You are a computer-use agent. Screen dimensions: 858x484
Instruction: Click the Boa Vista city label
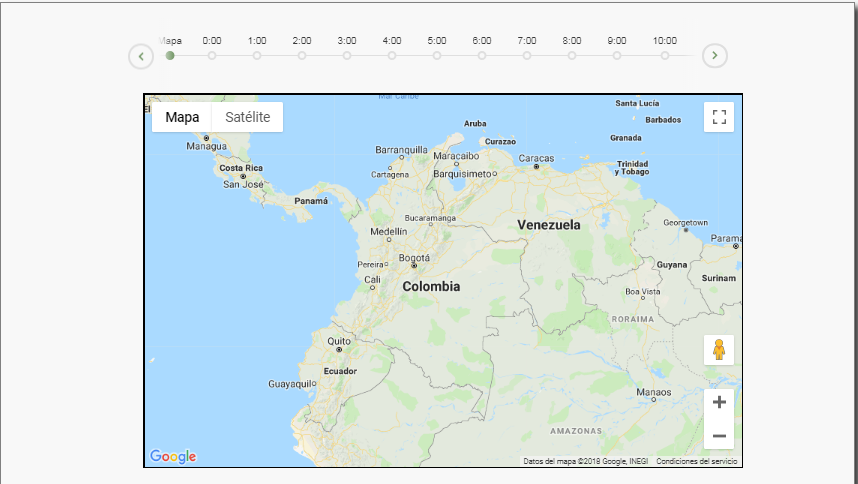643,291
